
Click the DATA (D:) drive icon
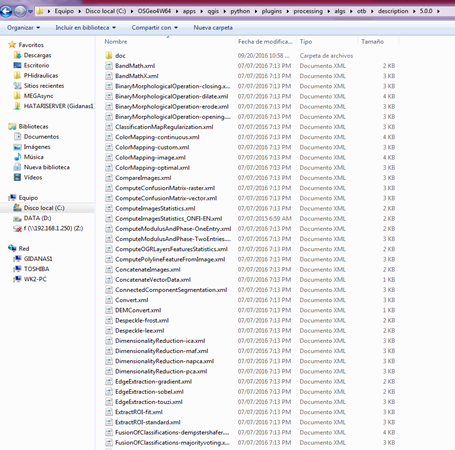(17, 218)
